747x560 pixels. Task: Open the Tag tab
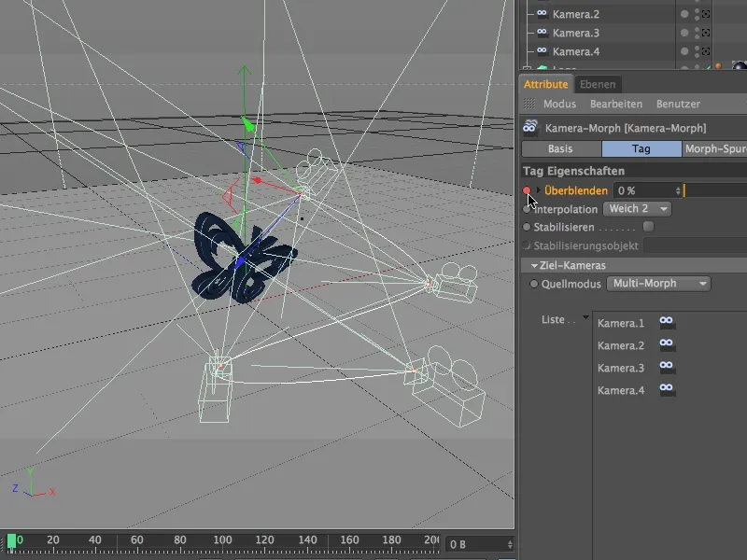pos(641,149)
